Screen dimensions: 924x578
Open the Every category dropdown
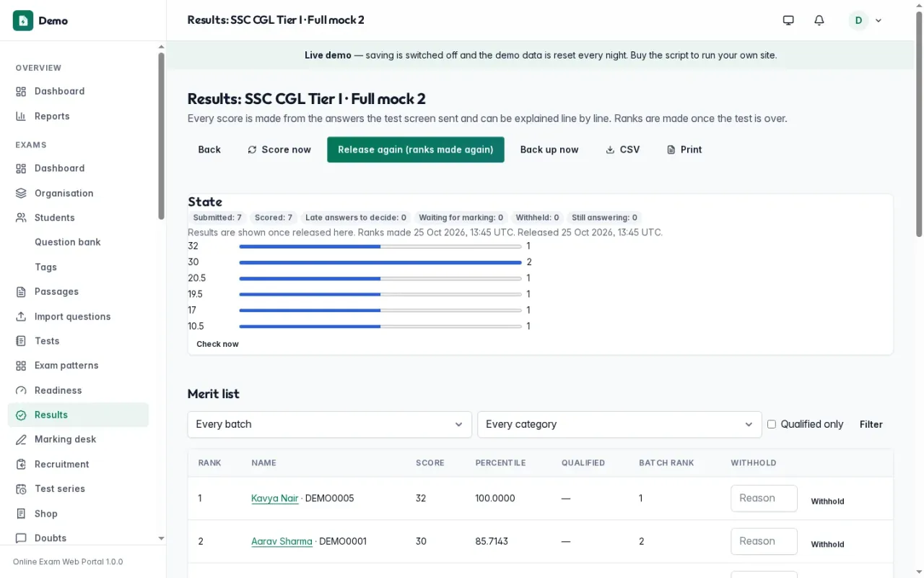tap(619, 424)
